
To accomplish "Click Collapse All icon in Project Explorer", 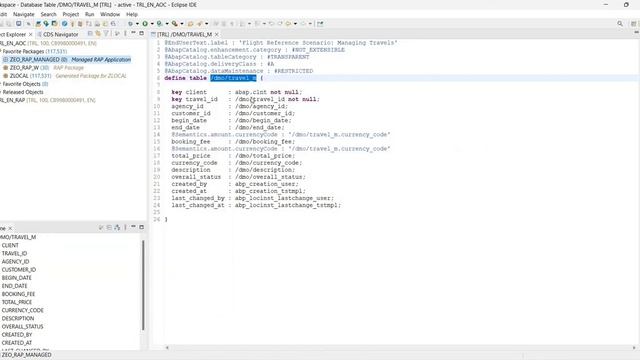I will pos(90,34).
